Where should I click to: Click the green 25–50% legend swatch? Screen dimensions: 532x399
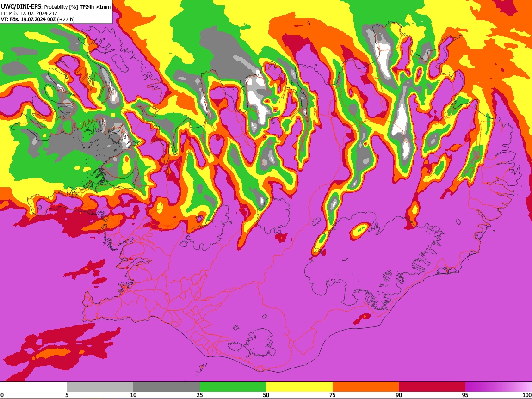click(233, 387)
